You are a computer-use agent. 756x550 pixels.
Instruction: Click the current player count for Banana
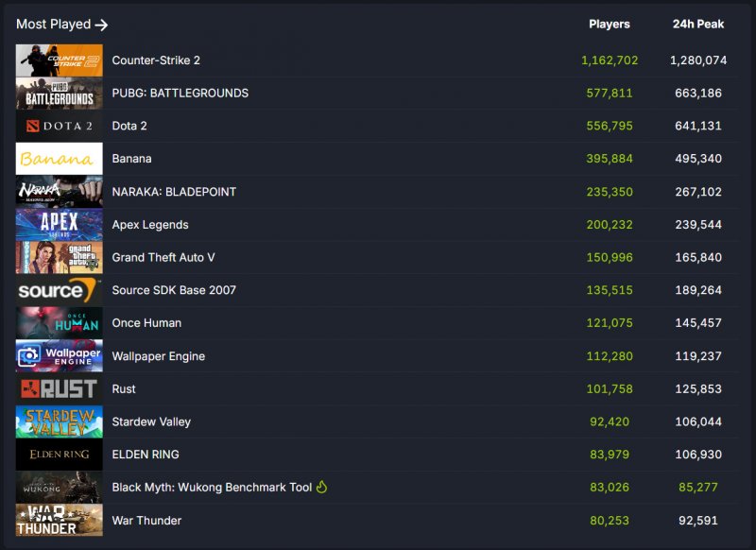(610, 159)
